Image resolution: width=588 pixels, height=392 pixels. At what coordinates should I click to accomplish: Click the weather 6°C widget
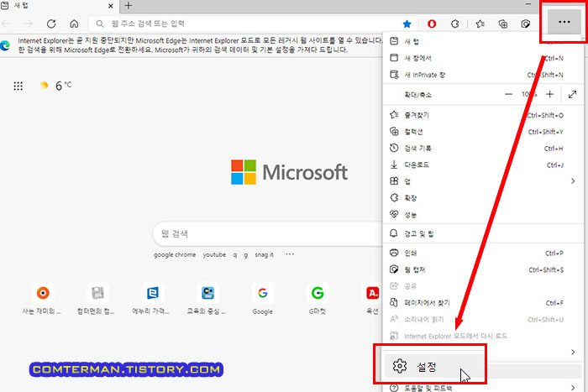[55, 86]
